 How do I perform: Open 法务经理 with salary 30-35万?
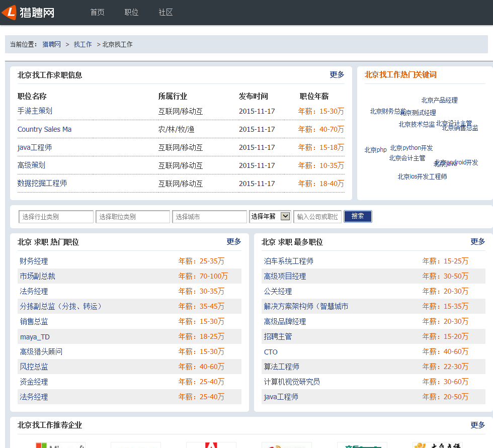34,291
